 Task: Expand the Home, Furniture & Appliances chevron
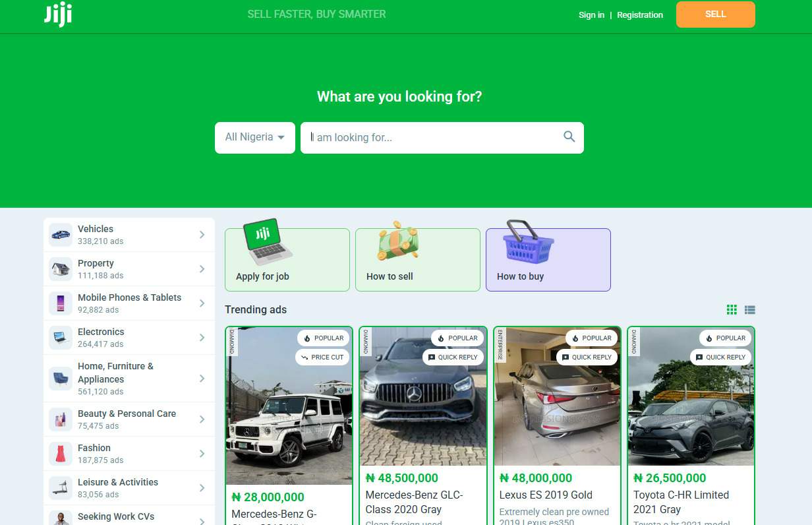point(202,379)
